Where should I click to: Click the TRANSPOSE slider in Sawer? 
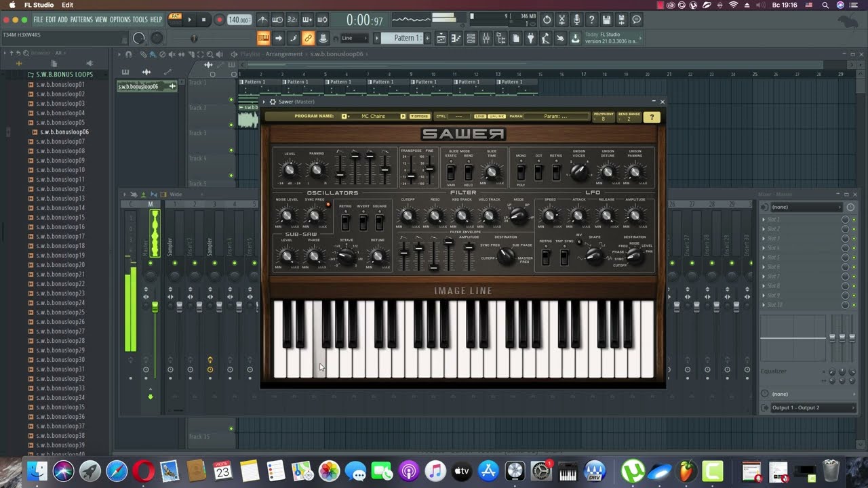(411, 169)
